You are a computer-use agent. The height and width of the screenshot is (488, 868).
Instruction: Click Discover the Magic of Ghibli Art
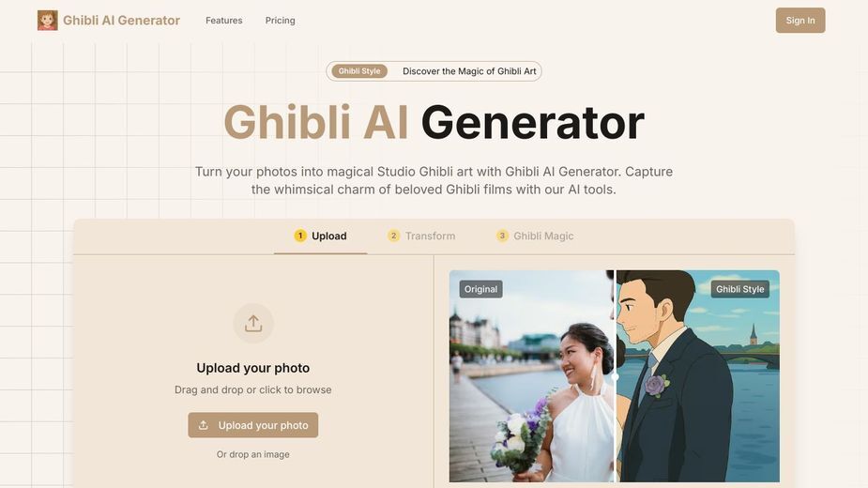point(469,71)
